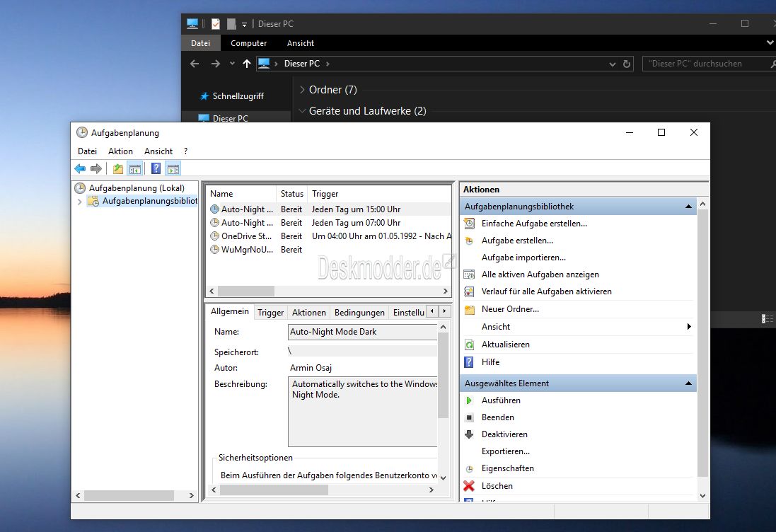Click the Neuer Ordner folder icon
This screenshot has width=776, height=532.
(x=469, y=309)
